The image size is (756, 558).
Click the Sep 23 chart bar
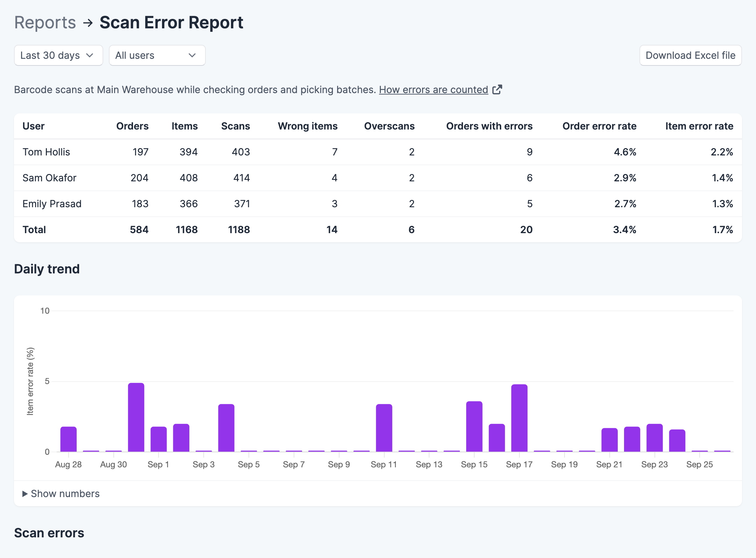pyautogui.click(x=654, y=438)
